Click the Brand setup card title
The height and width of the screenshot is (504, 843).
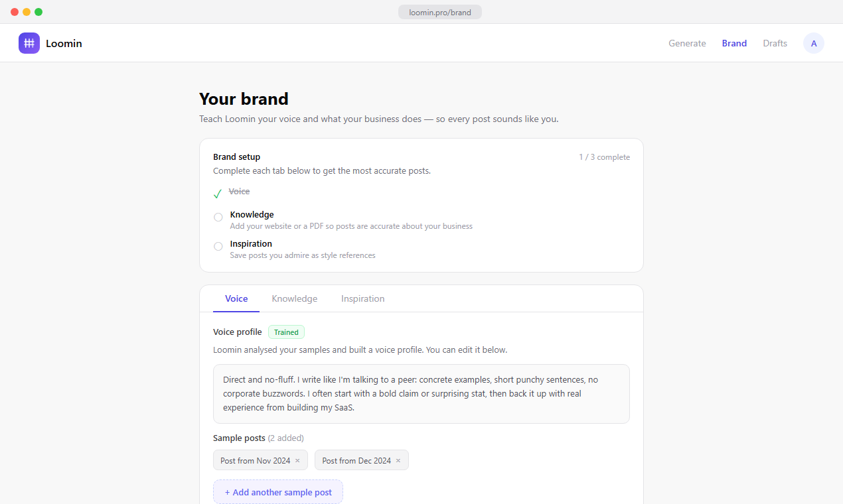coord(236,157)
